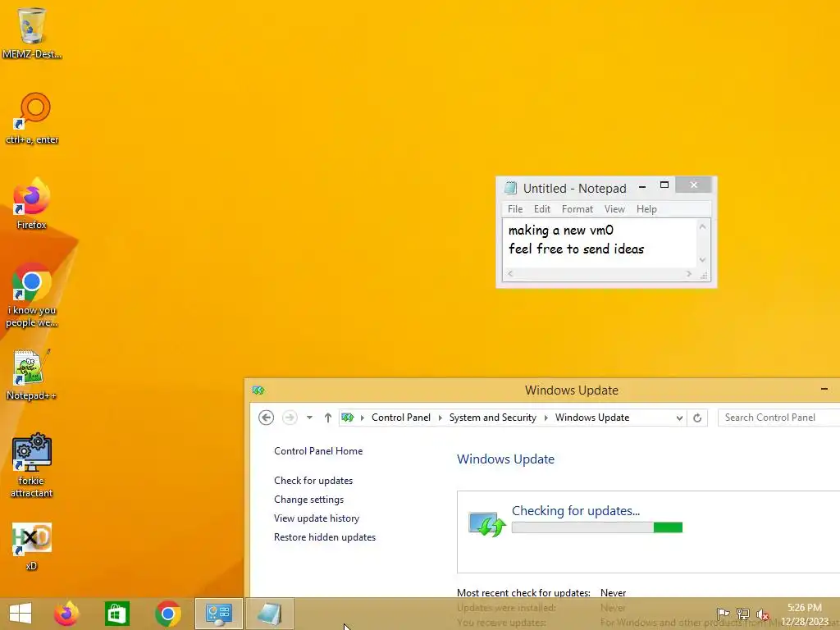The height and width of the screenshot is (630, 840).
Task: Open the 'forkie attractant' desktop shortcut
Action: (32, 466)
